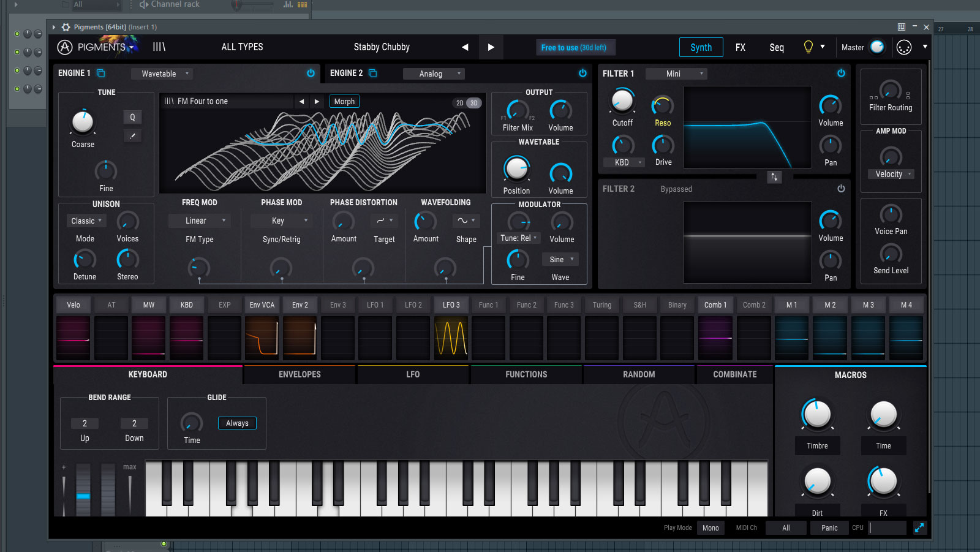Click the Filter Routing knob

[x=891, y=90]
